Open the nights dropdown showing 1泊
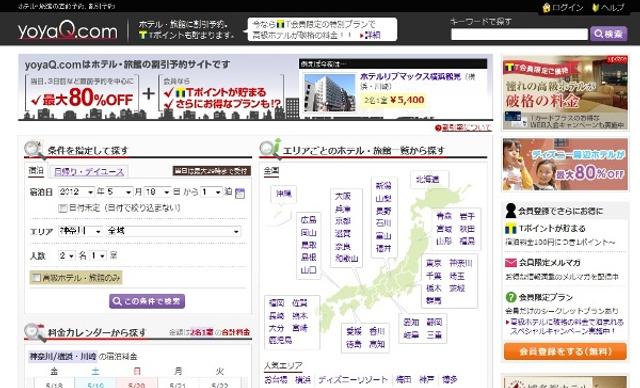 (211, 192)
